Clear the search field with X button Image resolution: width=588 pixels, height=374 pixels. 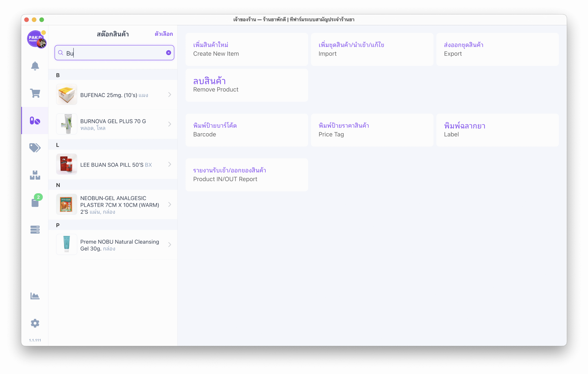click(x=169, y=53)
